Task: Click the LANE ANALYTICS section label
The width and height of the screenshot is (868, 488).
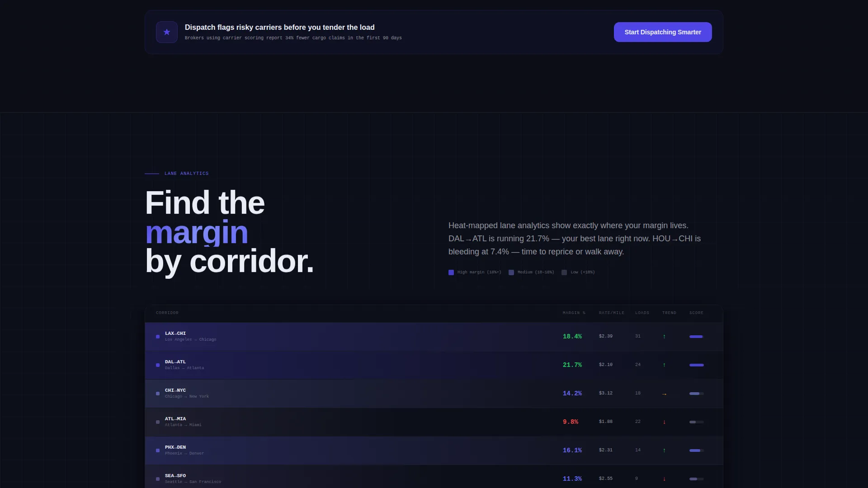Action: coord(186,174)
